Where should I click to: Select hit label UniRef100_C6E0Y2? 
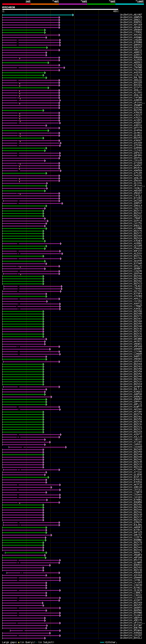[131, 439]
